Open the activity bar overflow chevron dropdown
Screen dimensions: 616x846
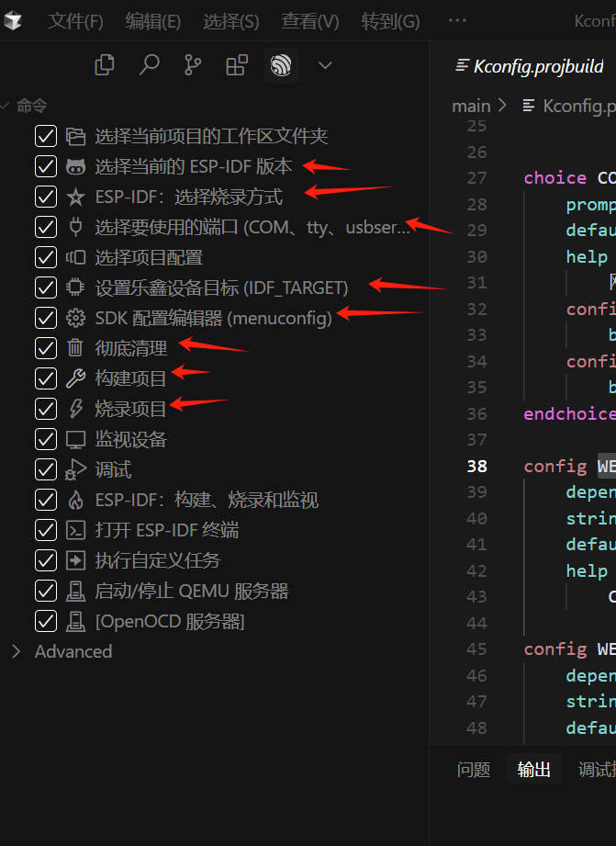(x=324, y=65)
